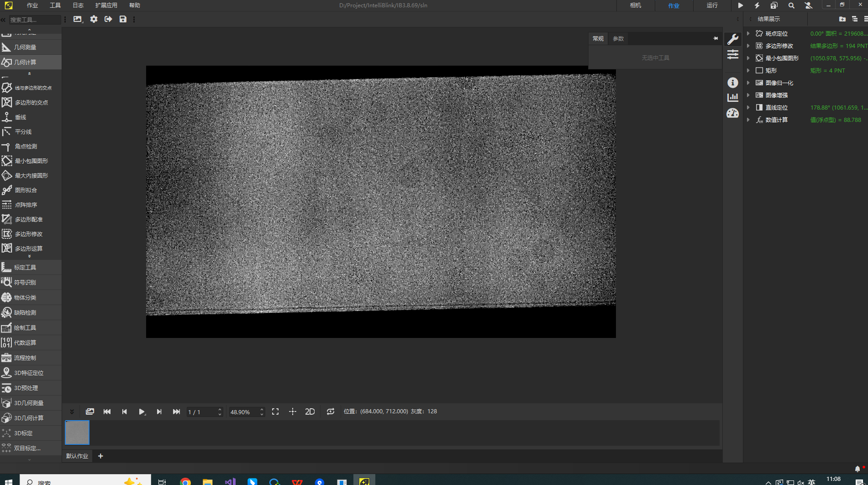Toggle the loop playback button
Image resolution: width=868 pixels, height=485 pixels.
[331, 411]
